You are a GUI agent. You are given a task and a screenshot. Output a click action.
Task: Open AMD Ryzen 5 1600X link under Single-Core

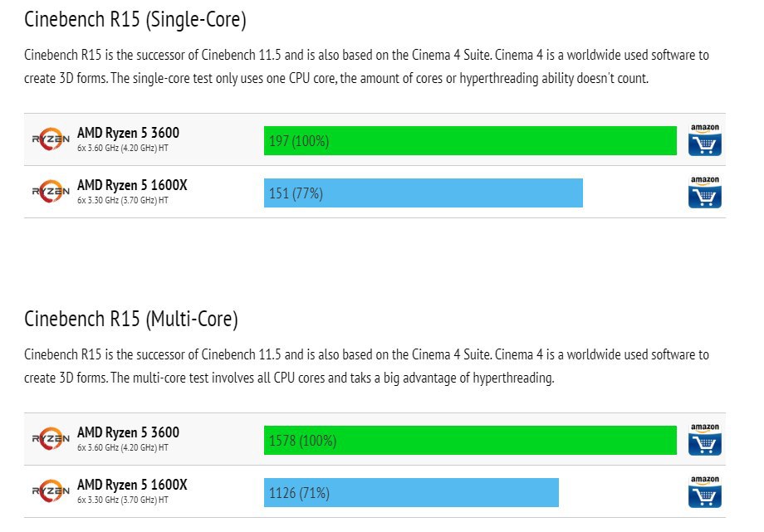[x=132, y=185]
